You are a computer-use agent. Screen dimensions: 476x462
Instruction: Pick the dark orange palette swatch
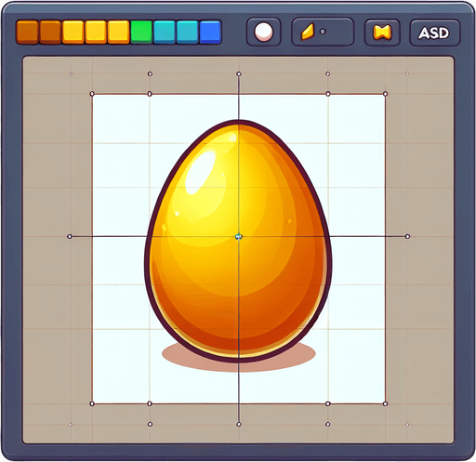pos(50,32)
